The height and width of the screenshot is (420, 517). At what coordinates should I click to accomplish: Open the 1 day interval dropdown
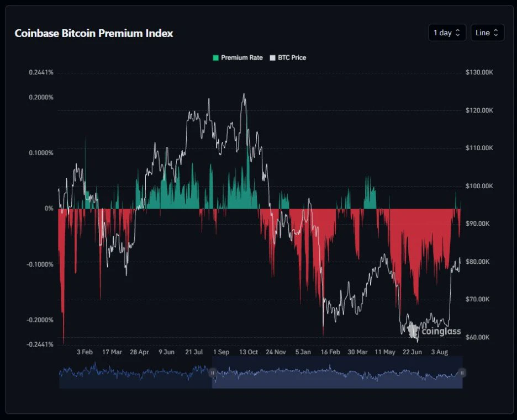pos(447,33)
